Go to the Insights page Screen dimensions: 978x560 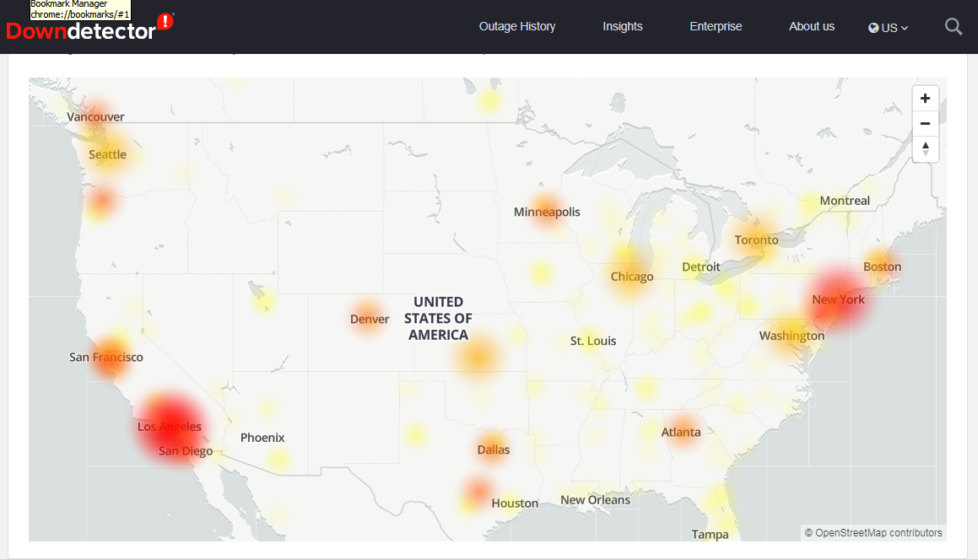coord(623,26)
